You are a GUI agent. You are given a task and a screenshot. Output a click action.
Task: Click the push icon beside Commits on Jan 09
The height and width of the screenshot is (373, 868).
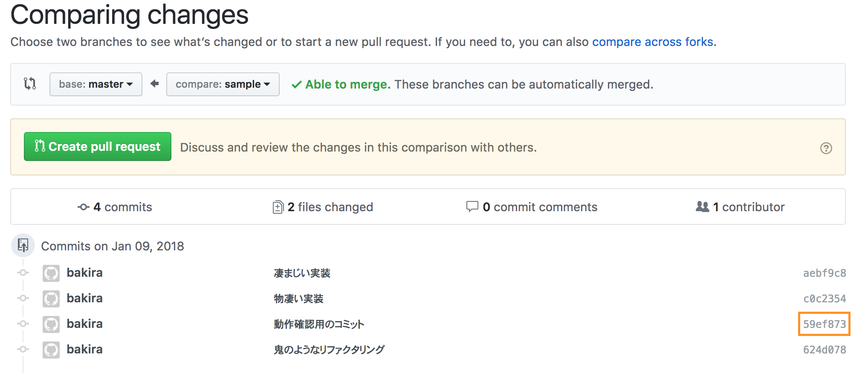point(23,245)
